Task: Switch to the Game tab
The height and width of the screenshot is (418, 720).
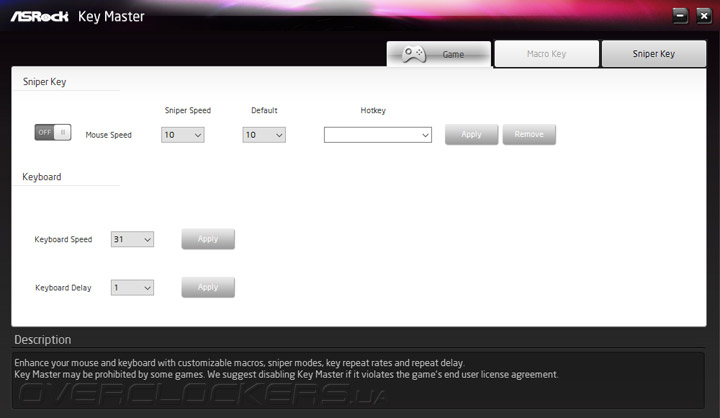Action: click(x=439, y=54)
